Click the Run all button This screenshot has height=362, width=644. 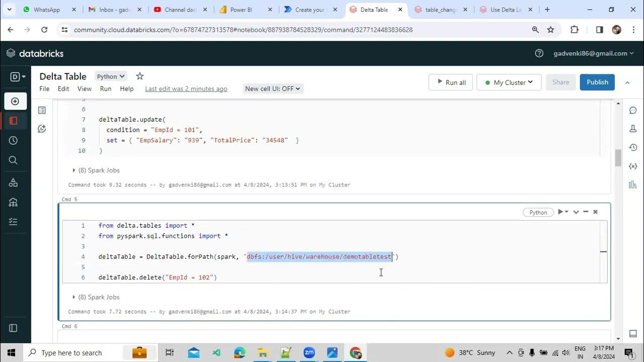point(451,82)
